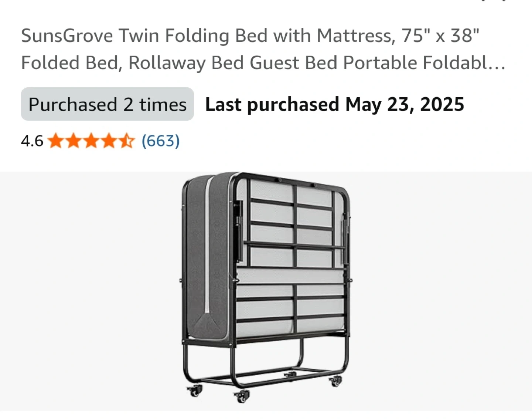Image resolution: width=532 pixels, height=419 pixels.
Task: Tap the 'Purchased 2 times' badge
Action: pos(107,104)
